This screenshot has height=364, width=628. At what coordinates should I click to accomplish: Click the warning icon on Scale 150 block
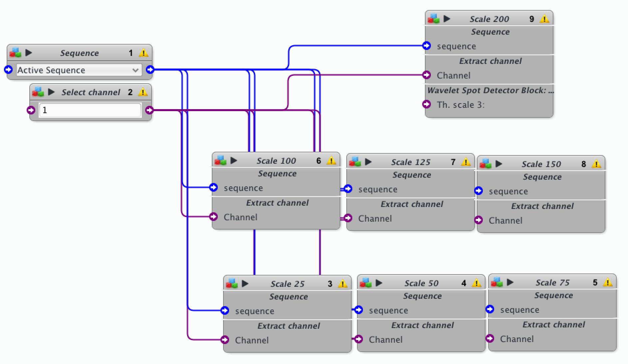tap(596, 164)
